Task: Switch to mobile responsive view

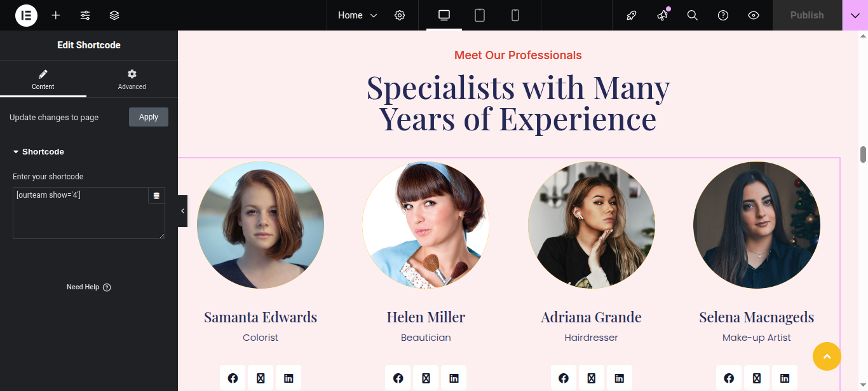Action: [515, 15]
